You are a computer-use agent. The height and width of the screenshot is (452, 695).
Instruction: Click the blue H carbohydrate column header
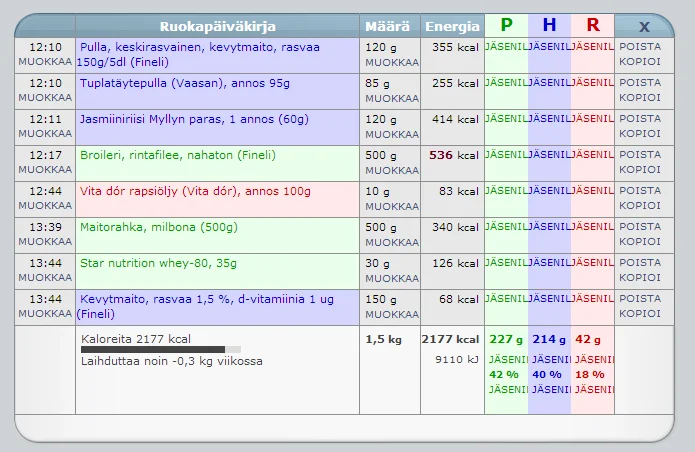tap(549, 26)
